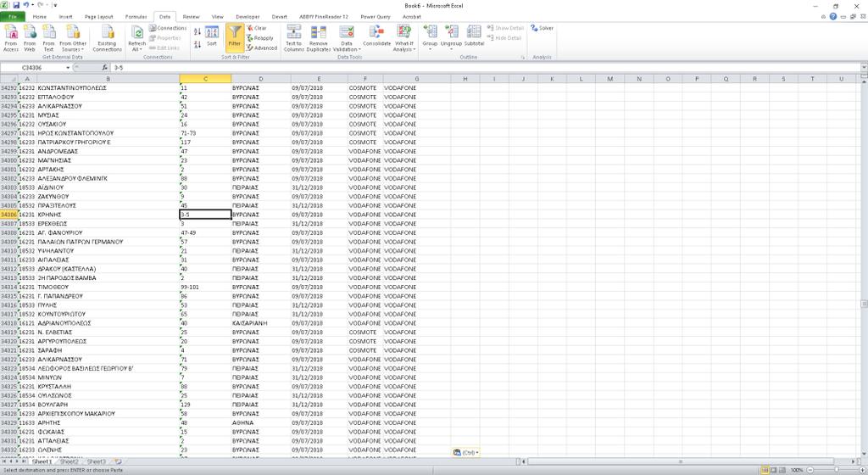The width and height of the screenshot is (868, 475).
Task: Select cell ΔΡΑΚΟΥ (ΚΑΣΤΕΛΛΑ)
Action: click(x=108, y=269)
